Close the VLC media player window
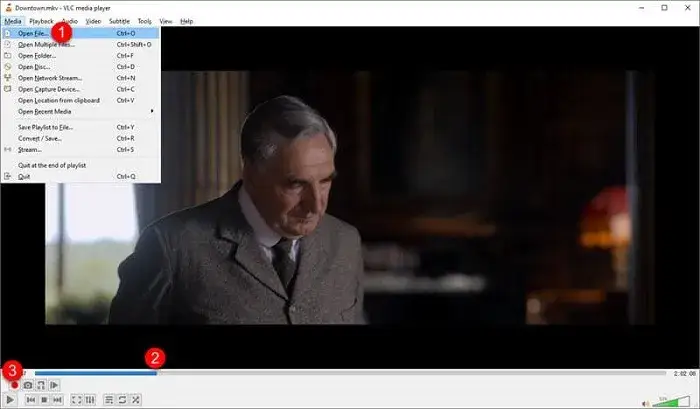700x409 pixels. click(x=688, y=8)
